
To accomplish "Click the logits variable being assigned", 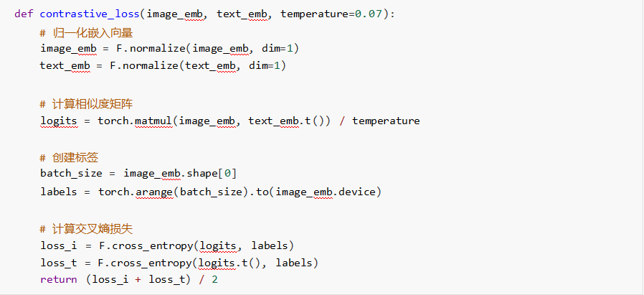I will pos(59,121).
